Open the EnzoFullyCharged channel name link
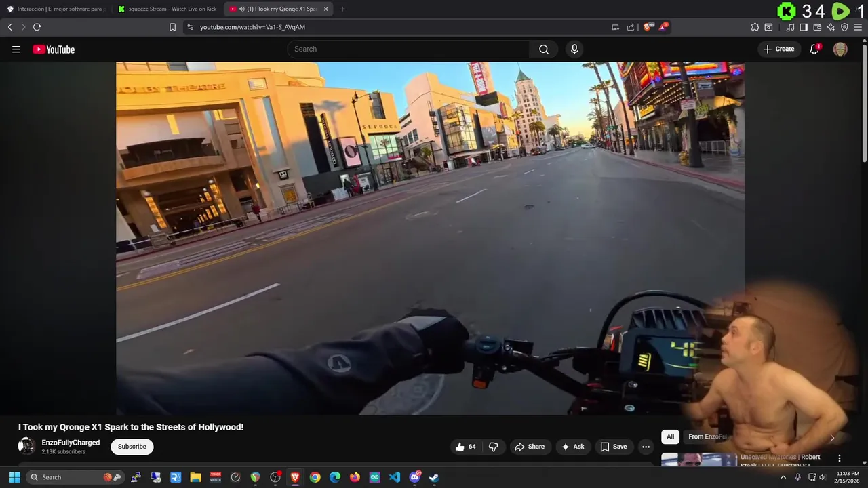The height and width of the screenshot is (488, 868). [x=71, y=443]
